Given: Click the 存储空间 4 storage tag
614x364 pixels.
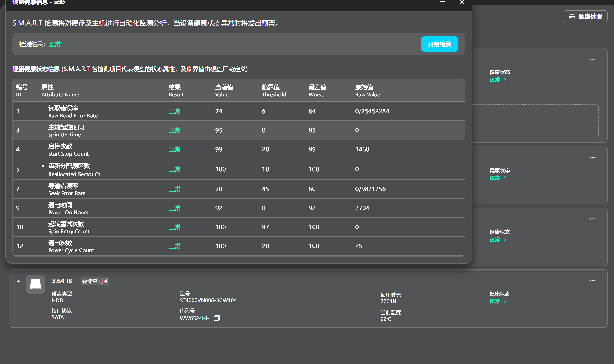Looking at the screenshot, I should point(94,281).
